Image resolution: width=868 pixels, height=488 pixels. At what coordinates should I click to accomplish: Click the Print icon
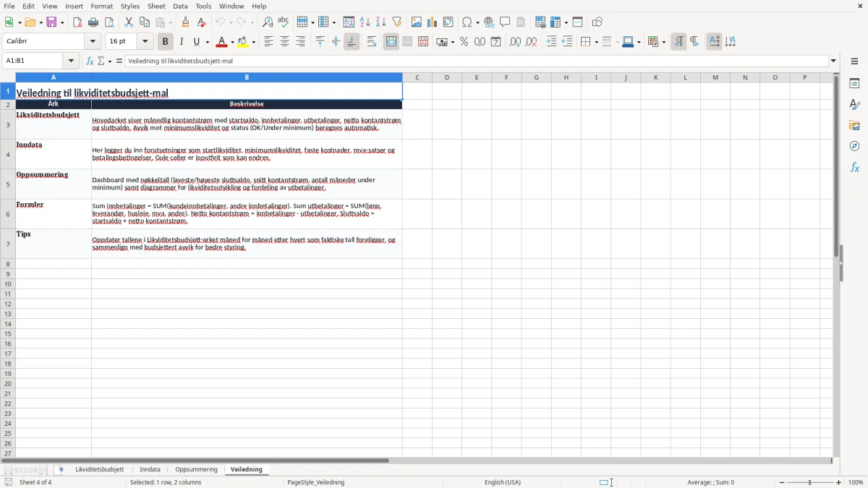click(x=93, y=22)
